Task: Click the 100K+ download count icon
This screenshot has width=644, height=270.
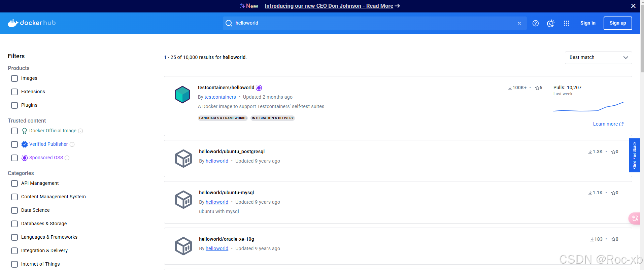Action: [x=510, y=88]
